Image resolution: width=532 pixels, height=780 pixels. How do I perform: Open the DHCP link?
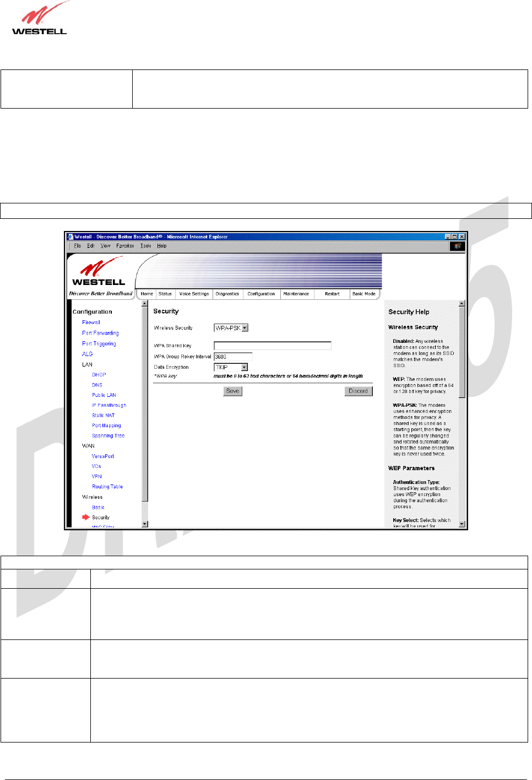pyautogui.click(x=99, y=375)
